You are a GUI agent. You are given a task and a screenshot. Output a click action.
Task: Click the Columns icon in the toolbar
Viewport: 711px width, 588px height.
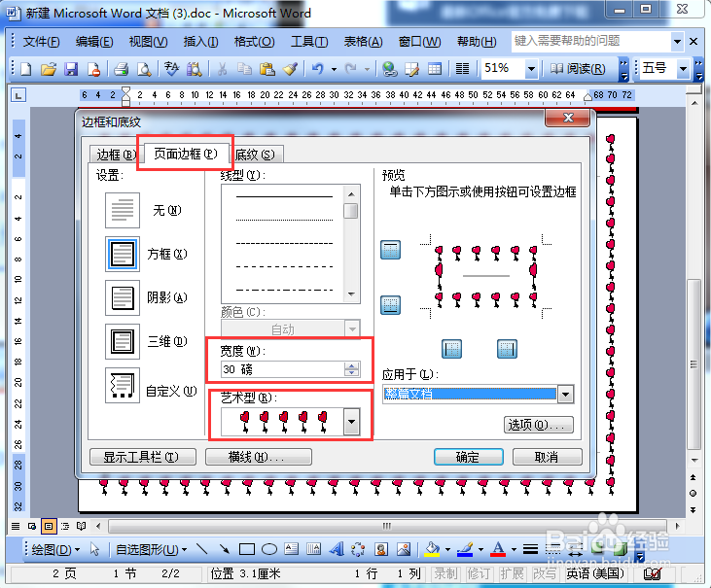[x=462, y=69]
